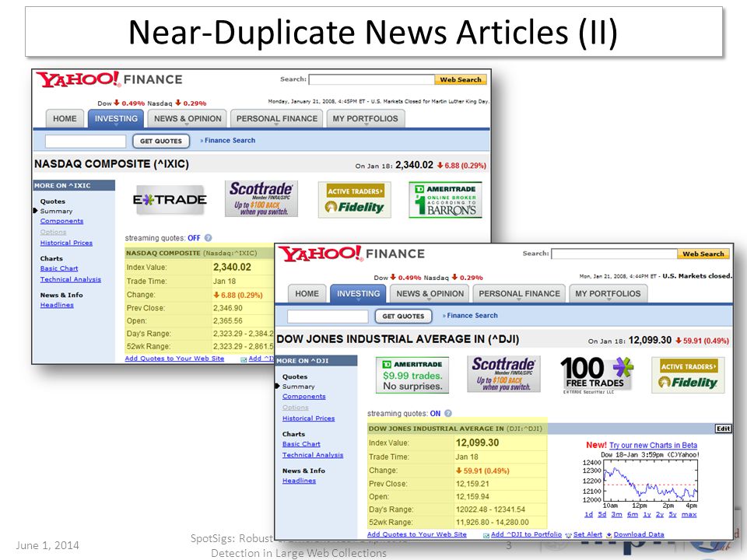Select 6m chart range link

pyautogui.click(x=632, y=514)
